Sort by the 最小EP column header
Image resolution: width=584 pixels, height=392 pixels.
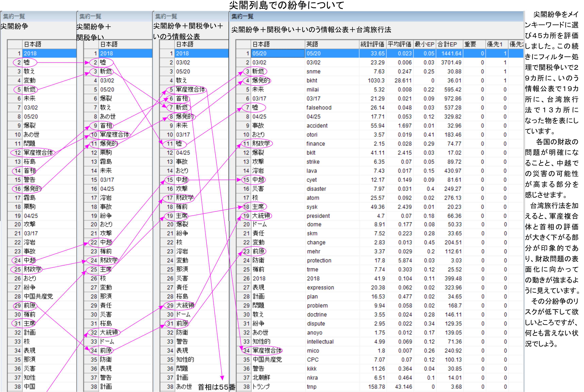pos(424,44)
